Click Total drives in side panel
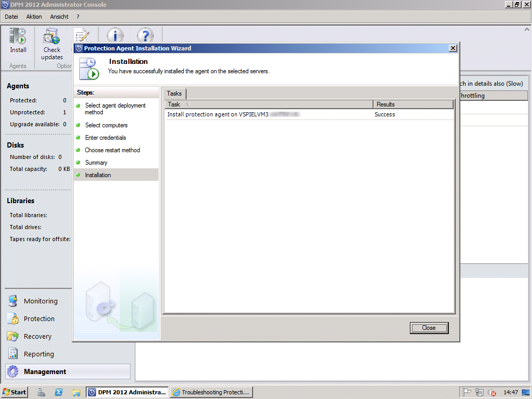This screenshot has height=399, width=532. coord(25,227)
